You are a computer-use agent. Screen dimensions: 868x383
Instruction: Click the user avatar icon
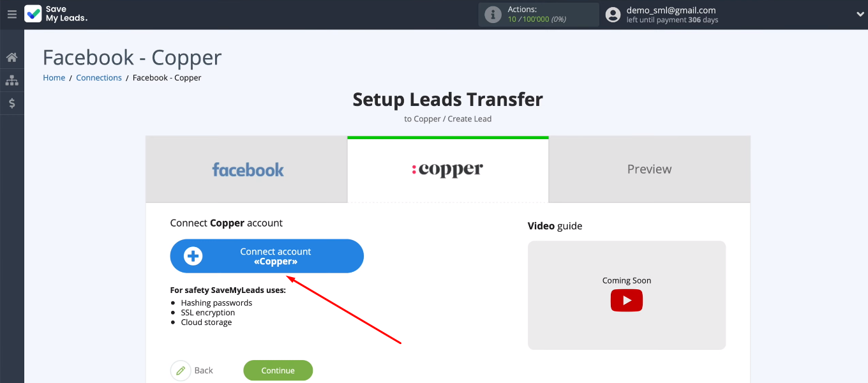click(613, 15)
